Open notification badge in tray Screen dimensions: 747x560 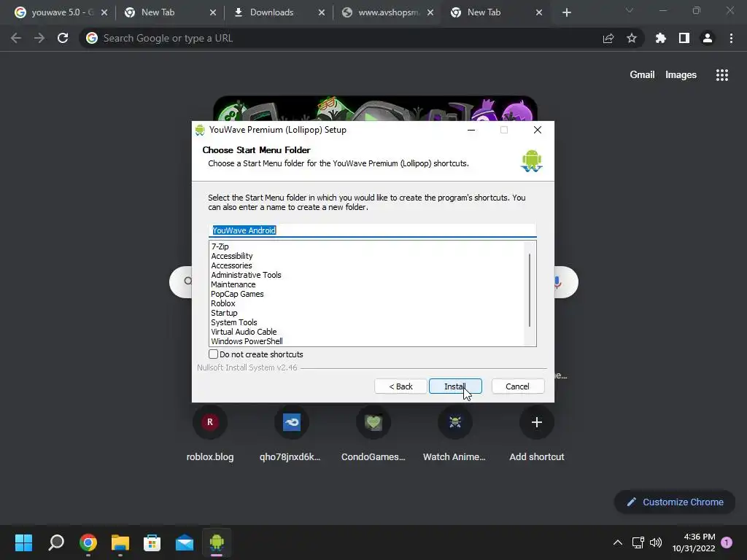coord(727,542)
